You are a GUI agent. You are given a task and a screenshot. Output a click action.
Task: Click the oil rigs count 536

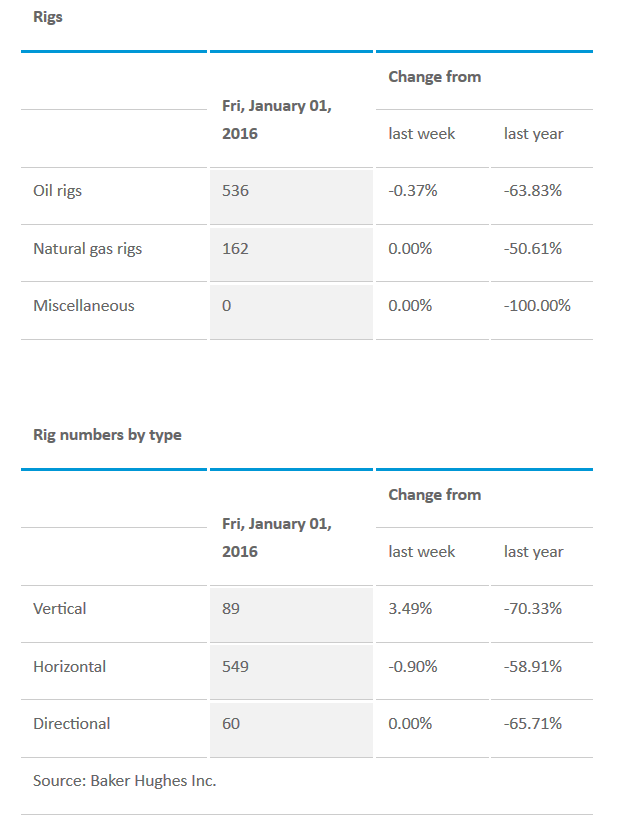pyautogui.click(x=235, y=190)
